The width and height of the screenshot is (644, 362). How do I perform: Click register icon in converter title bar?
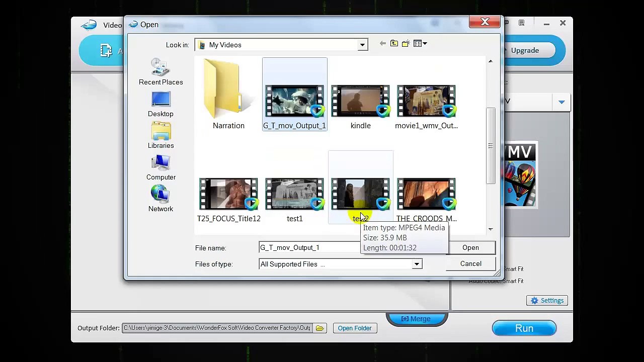click(522, 23)
